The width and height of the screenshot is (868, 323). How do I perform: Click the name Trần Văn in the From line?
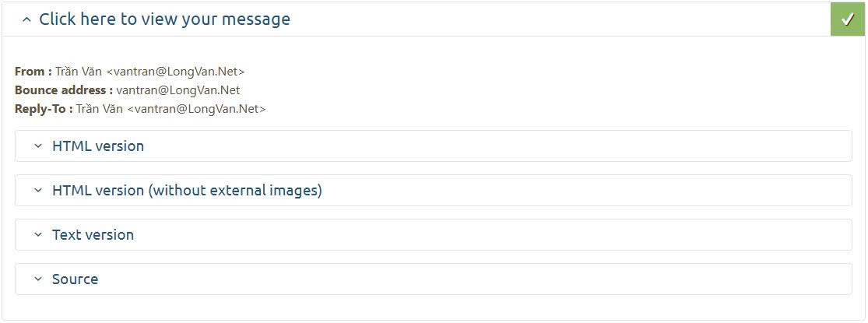coord(79,72)
